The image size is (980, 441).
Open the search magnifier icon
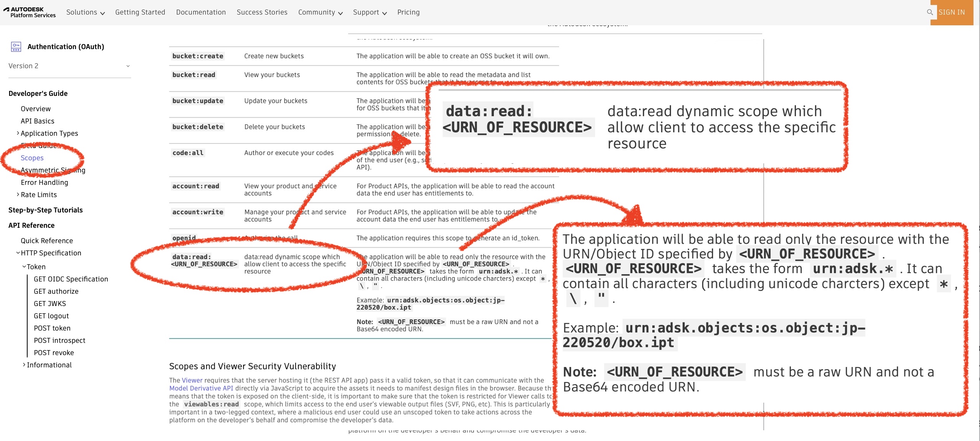[930, 12]
